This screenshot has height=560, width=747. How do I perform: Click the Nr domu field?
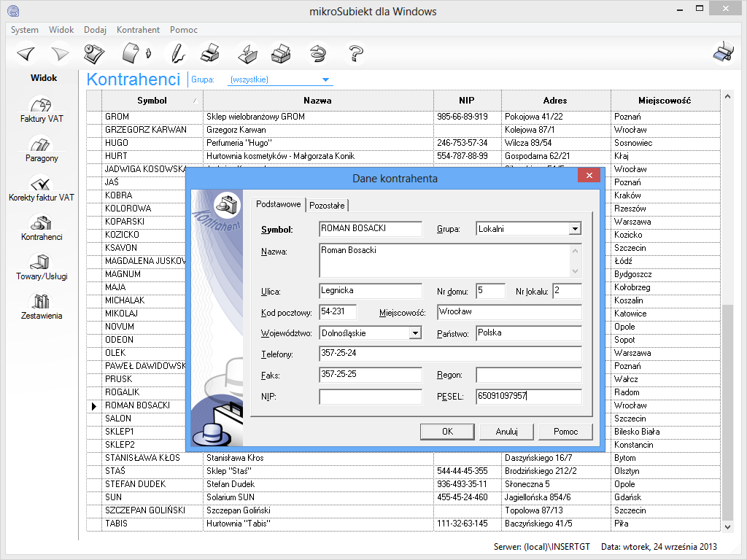point(491,291)
